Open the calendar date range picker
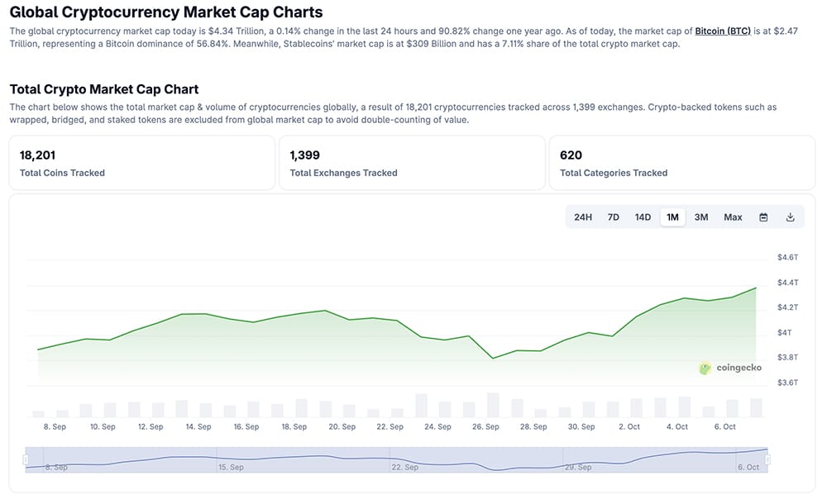Viewport: 827px width, 504px height. click(x=763, y=217)
